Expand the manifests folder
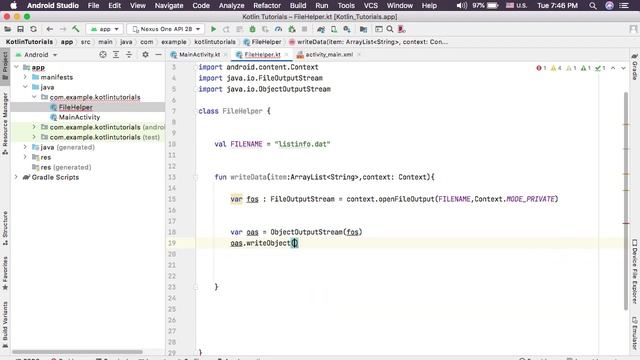 pyautogui.click(x=25, y=77)
